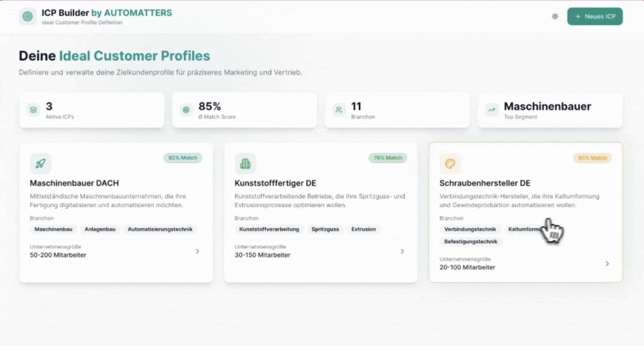Open Kunststofffertiger DE via its chevron arrow

pyautogui.click(x=402, y=251)
